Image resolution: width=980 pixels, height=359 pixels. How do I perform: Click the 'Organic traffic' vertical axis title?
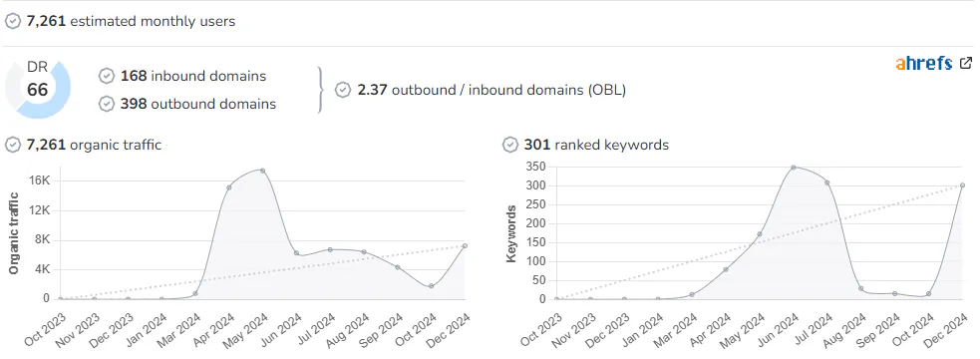click(13, 232)
